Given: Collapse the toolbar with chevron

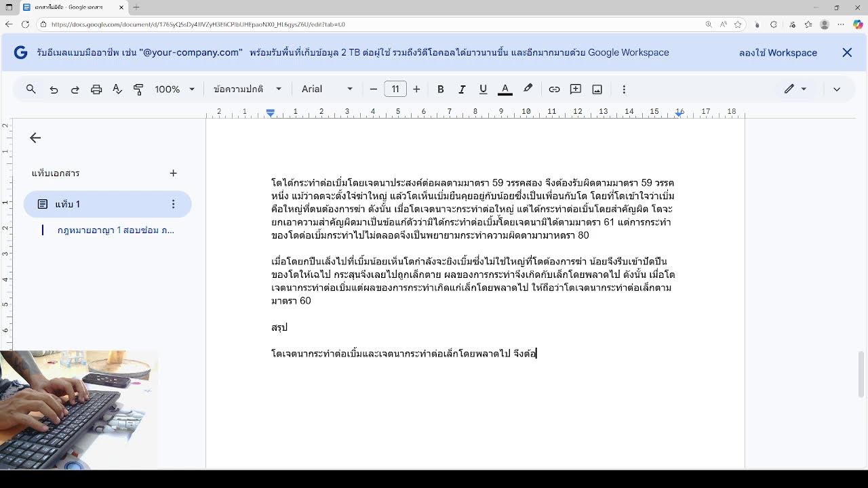Looking at the screenshot, I should (x=837, y=89).
